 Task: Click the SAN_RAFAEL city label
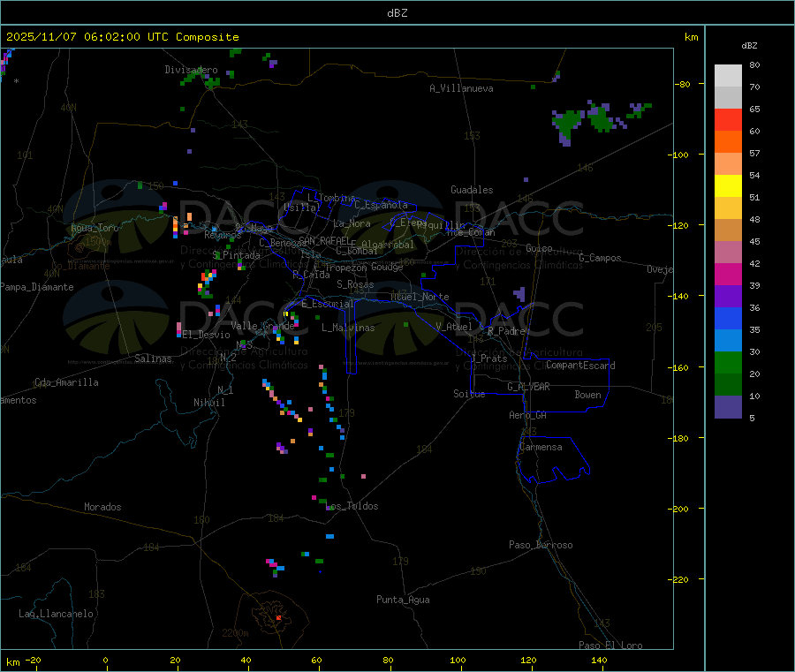[324, 240]
